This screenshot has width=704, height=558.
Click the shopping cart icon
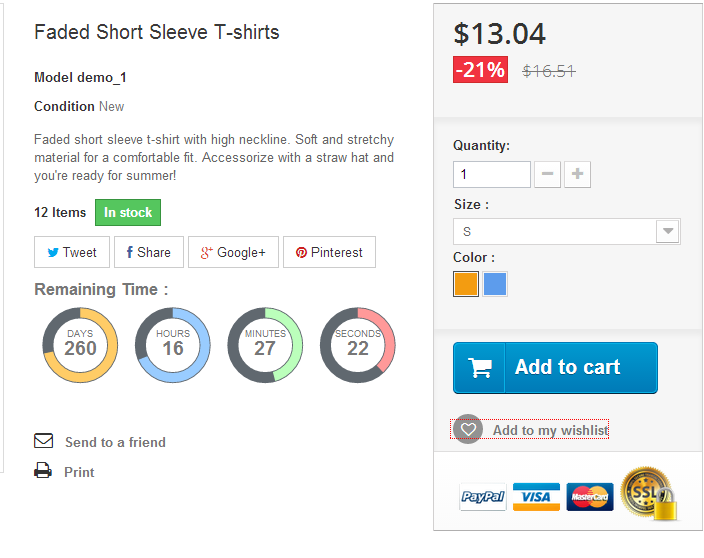click(x=480, y=368)
